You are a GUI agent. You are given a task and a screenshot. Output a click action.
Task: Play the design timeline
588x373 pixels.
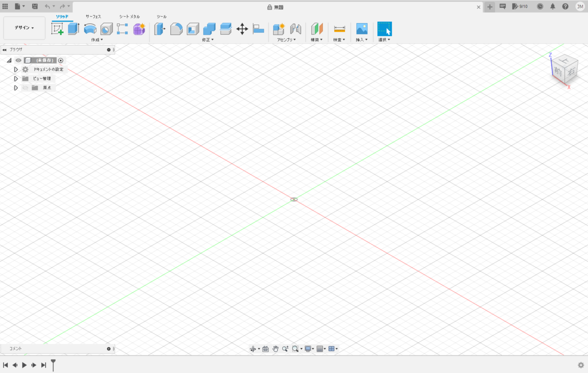coord(24,365)
